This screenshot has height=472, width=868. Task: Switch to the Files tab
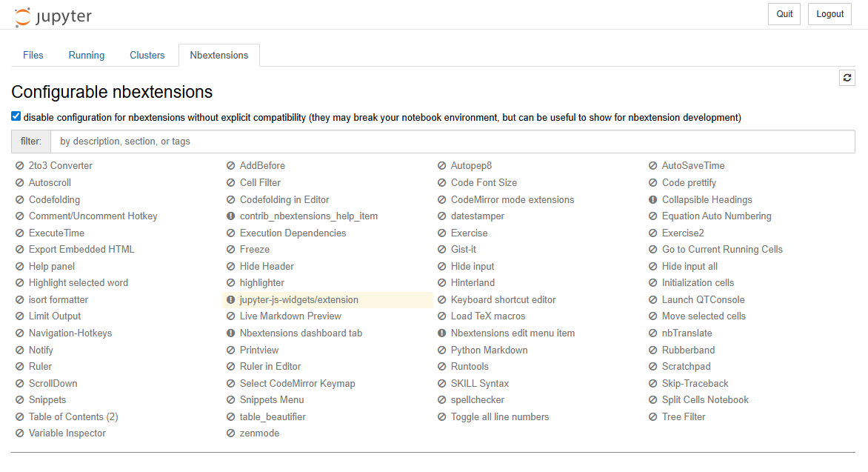pyautogui.click(x=33, y=55)
